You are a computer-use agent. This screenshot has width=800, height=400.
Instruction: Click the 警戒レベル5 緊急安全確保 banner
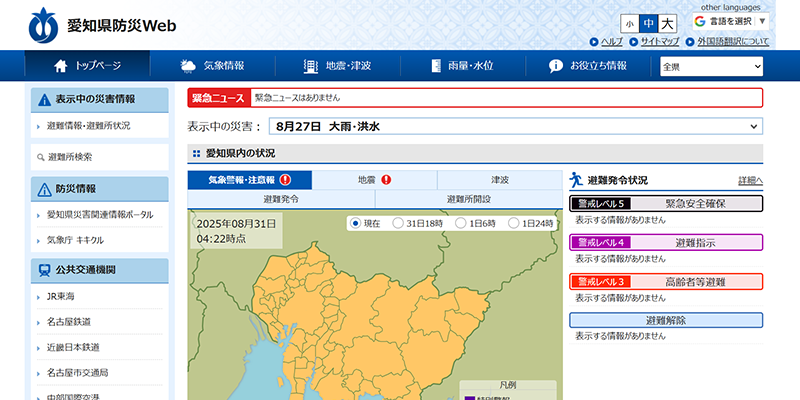666,204
